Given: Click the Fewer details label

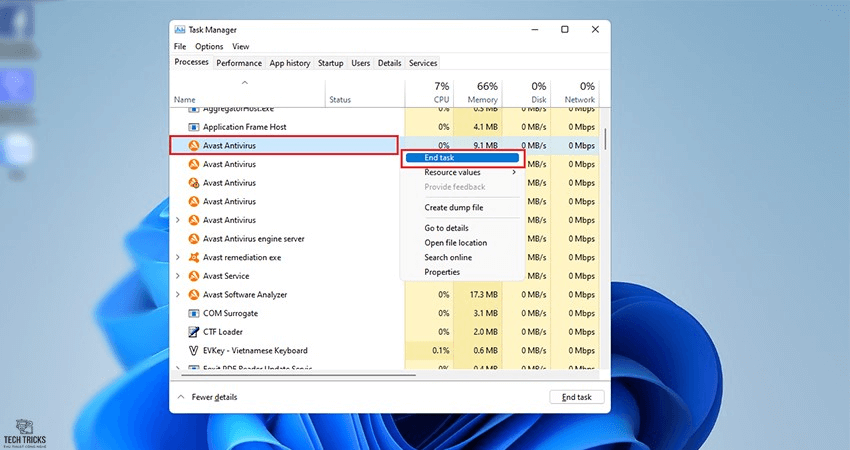Looking at the screenshot, I should [214, 397].
